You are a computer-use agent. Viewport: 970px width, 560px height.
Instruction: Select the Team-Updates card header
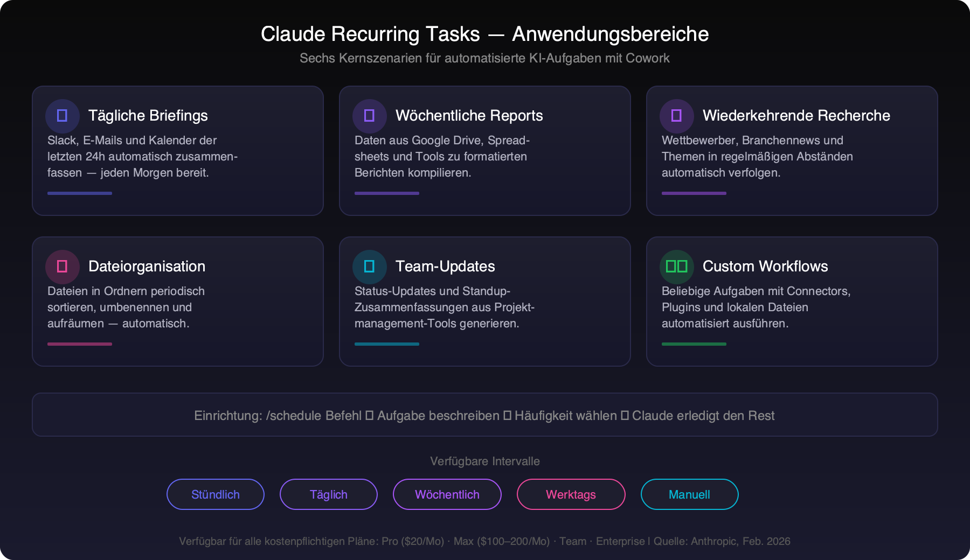445,266
